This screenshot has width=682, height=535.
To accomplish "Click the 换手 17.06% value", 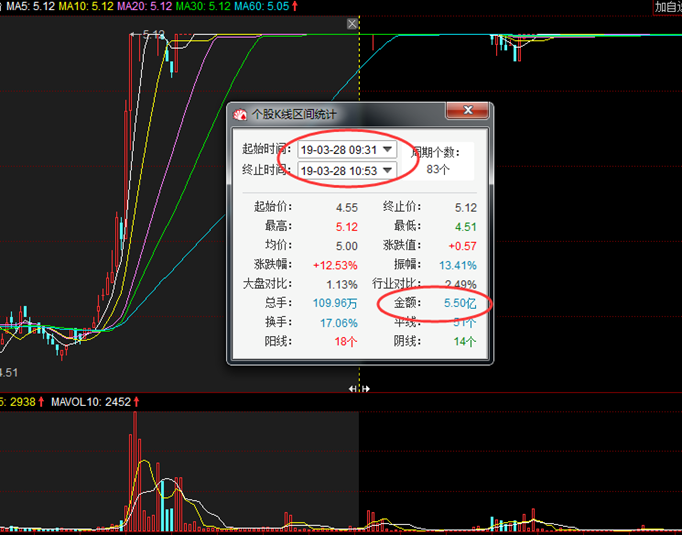I will pos(337,322).
